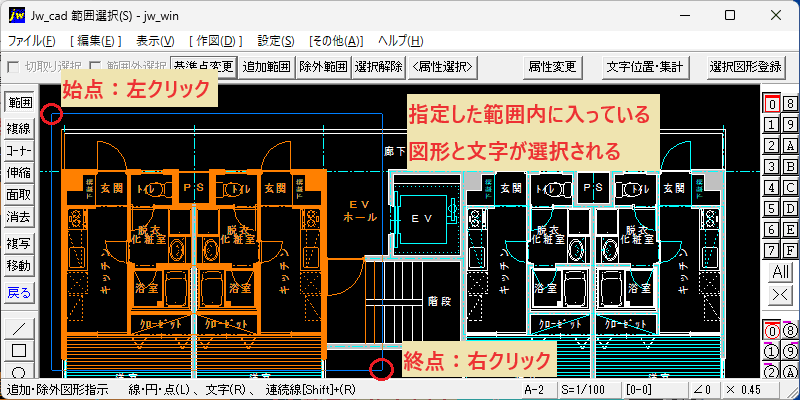This screenshot has height=400, width=800.
Task: Click the layer X button below All
Action: coord(781,295)
